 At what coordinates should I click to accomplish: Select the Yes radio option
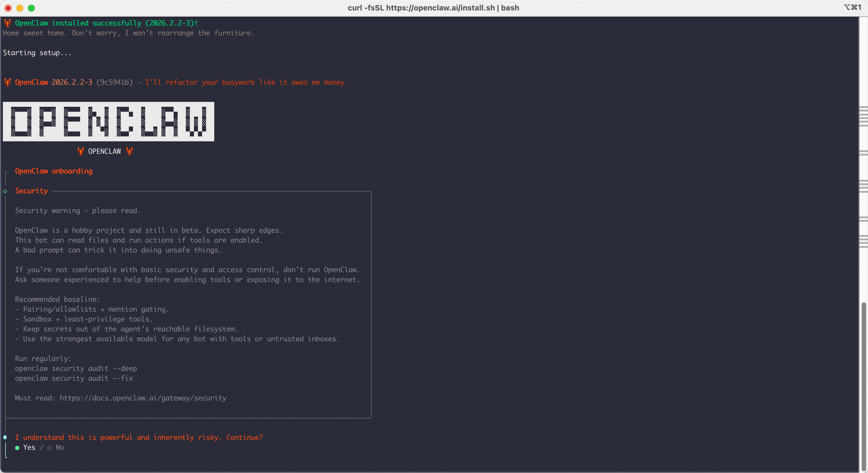click(x=17, y=448)
